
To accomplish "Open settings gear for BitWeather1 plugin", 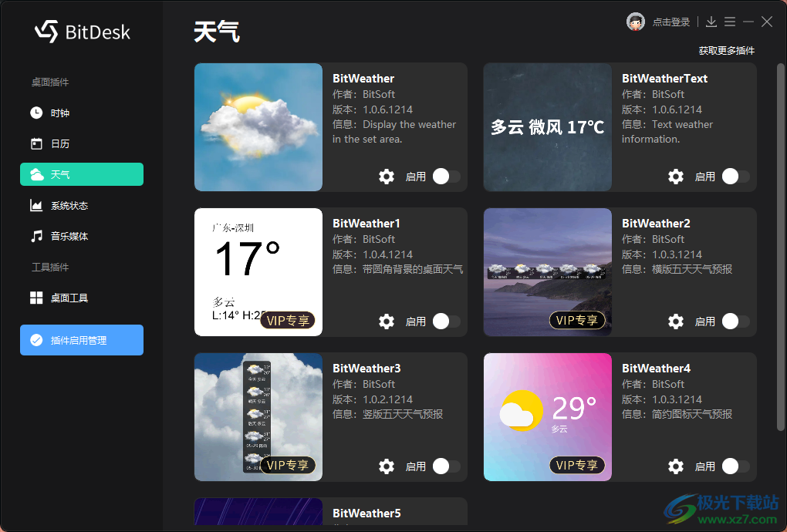I will [387, 322].
